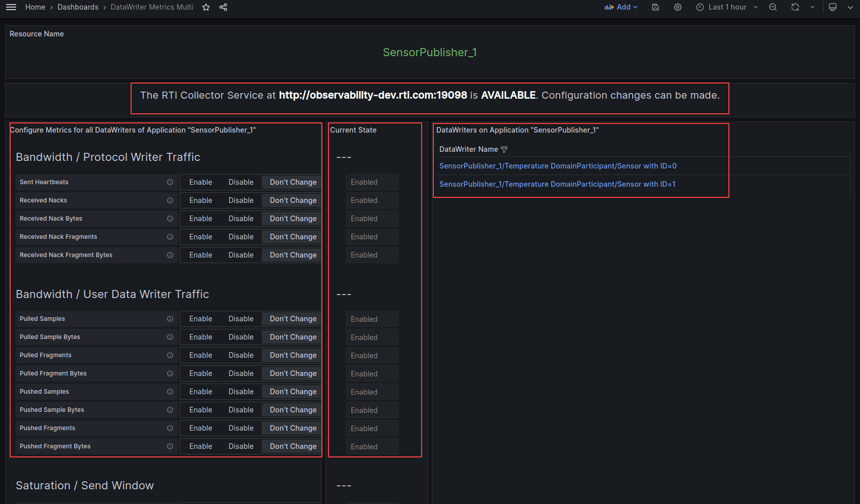
Task: Open the filter on DataWriter Name column
Action: pyautogui.click(x=504, y=149)
